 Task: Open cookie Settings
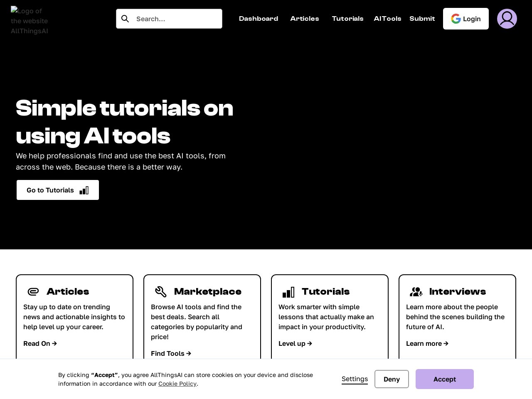pyautogui.click(x=355, y=379)
